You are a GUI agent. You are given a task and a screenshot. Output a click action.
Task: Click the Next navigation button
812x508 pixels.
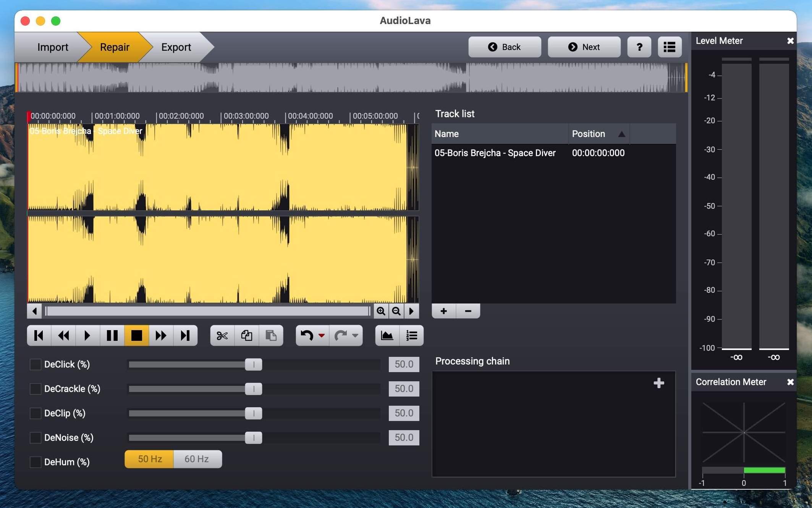[584, 46]
